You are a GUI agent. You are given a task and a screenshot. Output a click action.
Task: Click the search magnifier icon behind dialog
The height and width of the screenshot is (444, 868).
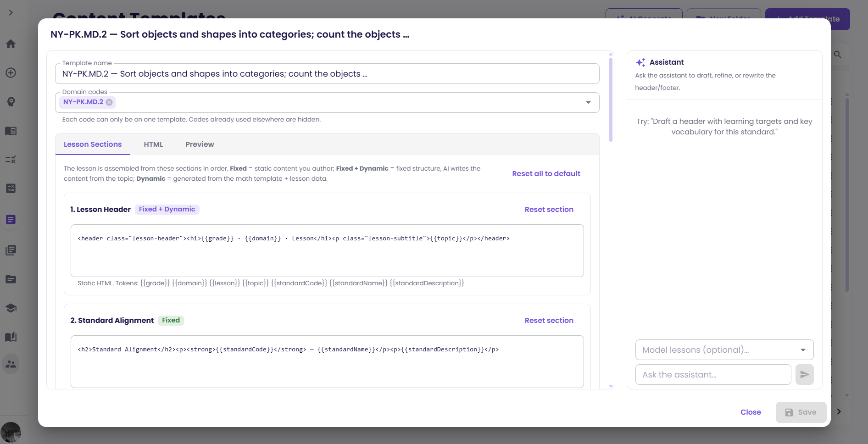(838, 55)
